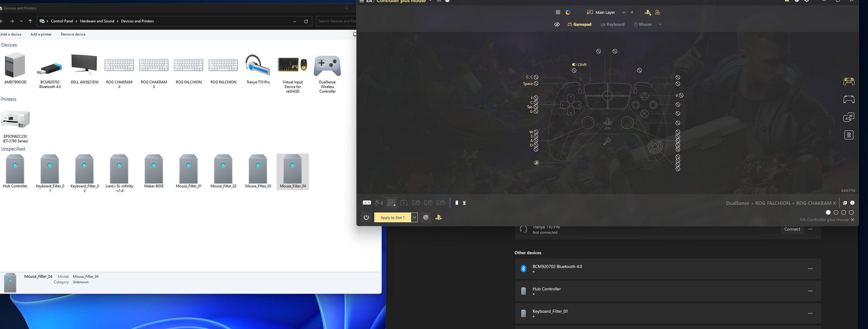
Task: Open the keyboard and mouse mappings sidebar icon
Action: 849,117
